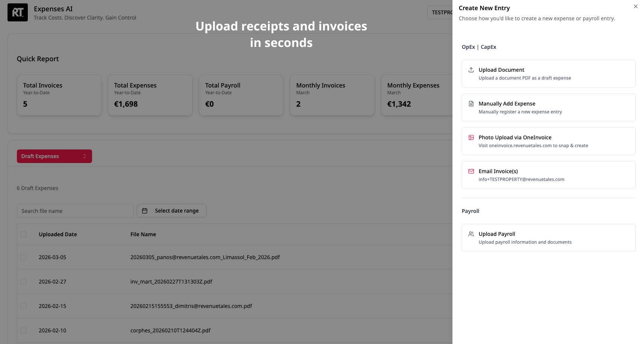Check the row dated 2026-03-05

(23, 257)
